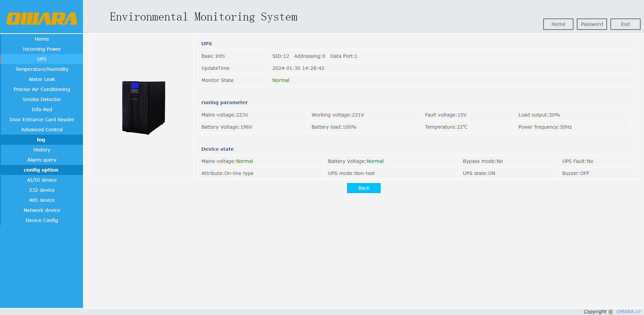
Task: Go to Advanced Control
Action: (42, 130)
